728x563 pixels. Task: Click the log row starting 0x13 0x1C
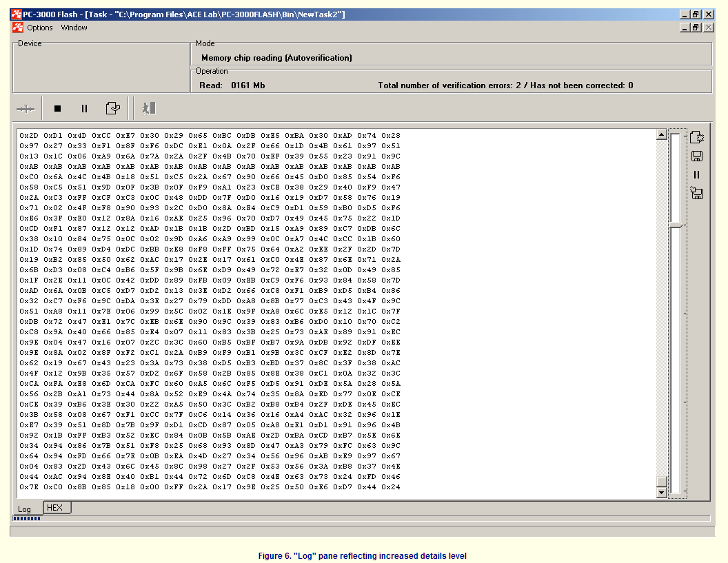210,156
